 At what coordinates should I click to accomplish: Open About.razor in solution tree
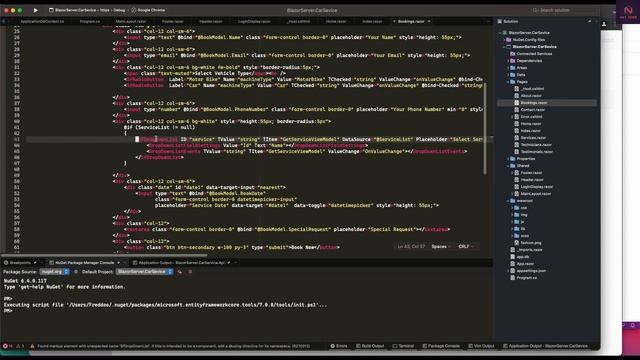tap(531, 96)
